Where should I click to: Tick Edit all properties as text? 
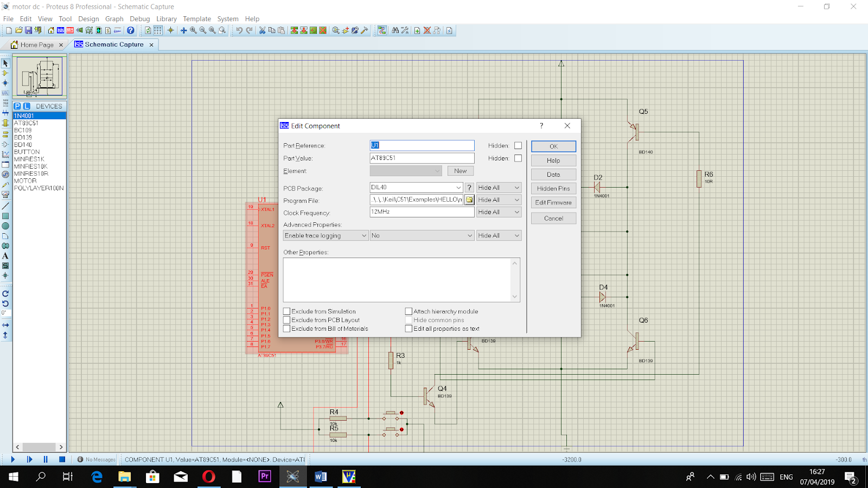point(409,329)
